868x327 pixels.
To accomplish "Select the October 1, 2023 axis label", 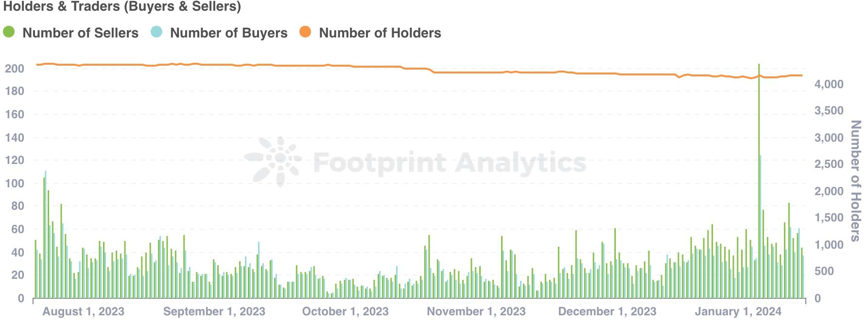I will point(345,311).
